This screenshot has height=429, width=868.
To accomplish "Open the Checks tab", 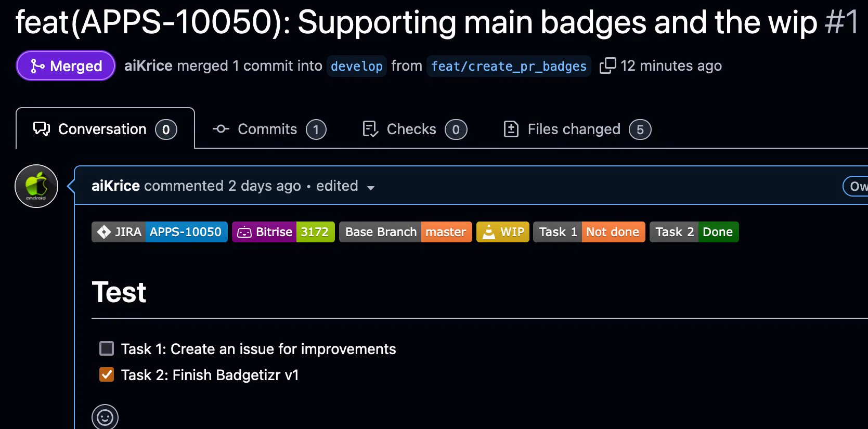I will [x=414, y=129].
